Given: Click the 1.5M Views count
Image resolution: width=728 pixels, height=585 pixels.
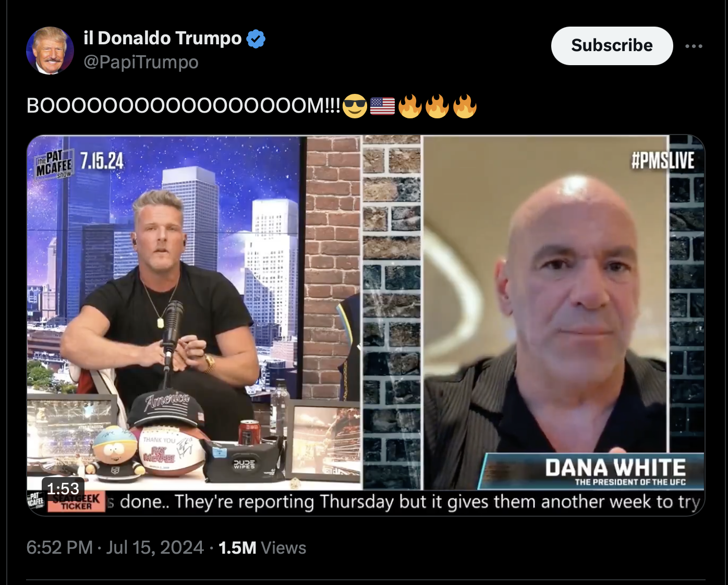Looking at the screenshot, I should click(262, 547).
